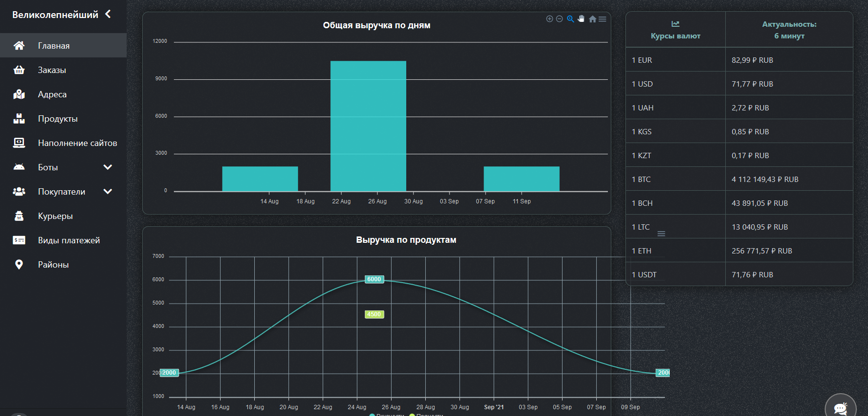The image size is (868, 416).
Task: Go to Главная page
Action: [54, 46]
